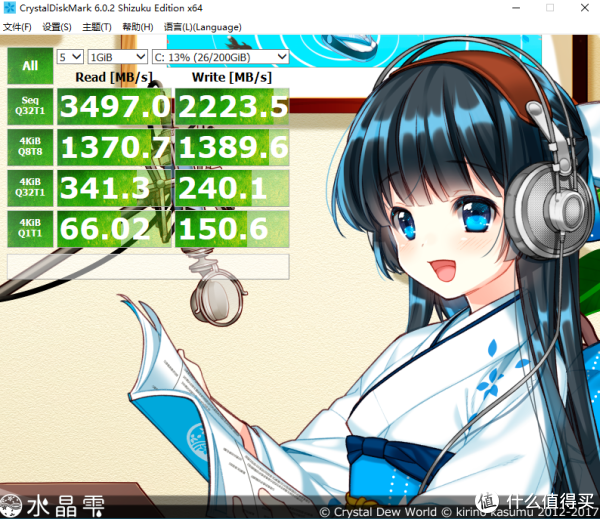Select the Seq write value 2223.5
The height and width of the screenshot is (519, 600).
click(232, 106)
